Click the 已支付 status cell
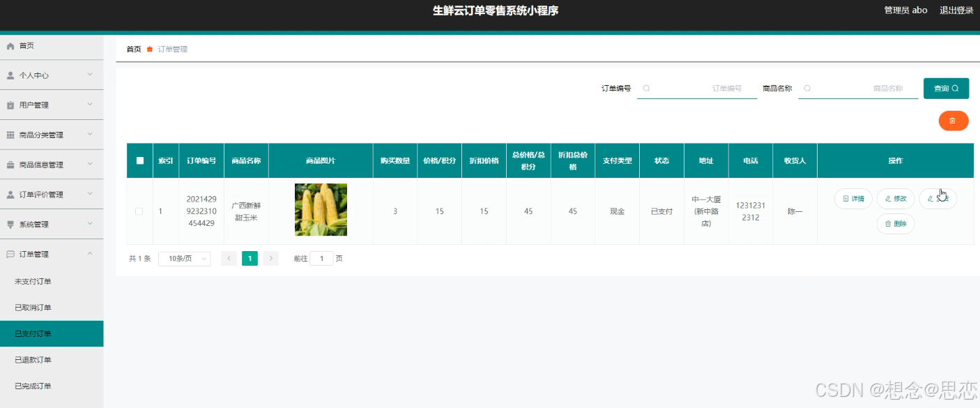 coord(661,211)
